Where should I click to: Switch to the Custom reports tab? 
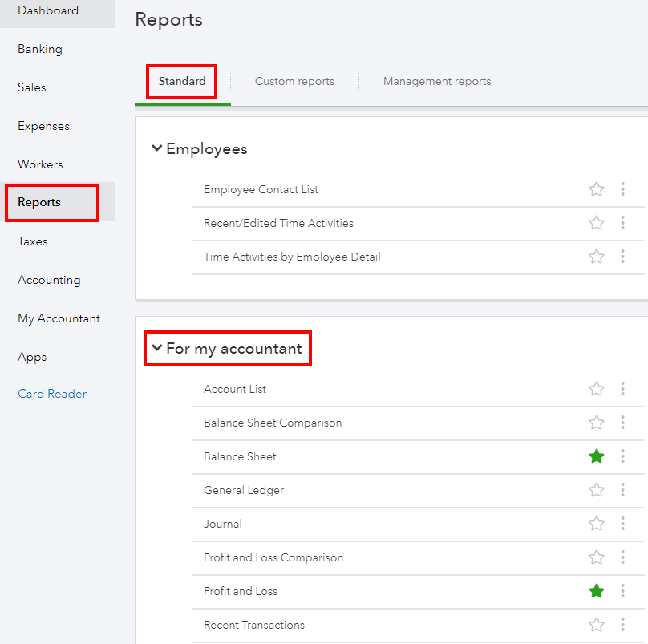[x=294, y=81]
